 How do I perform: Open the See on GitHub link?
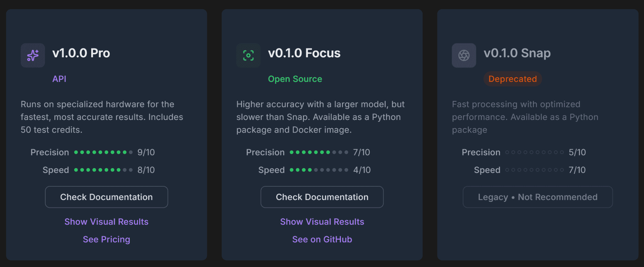click(x=322, y=239)
